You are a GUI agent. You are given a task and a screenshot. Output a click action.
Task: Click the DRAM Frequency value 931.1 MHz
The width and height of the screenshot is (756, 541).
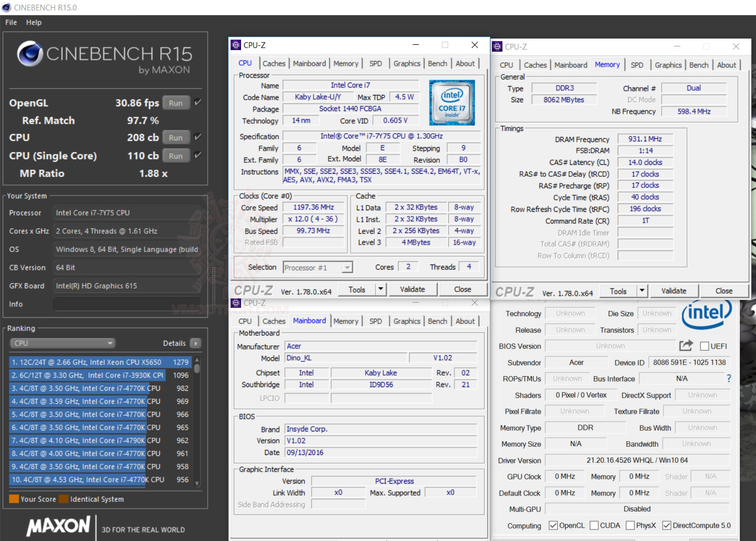point(645,139)
